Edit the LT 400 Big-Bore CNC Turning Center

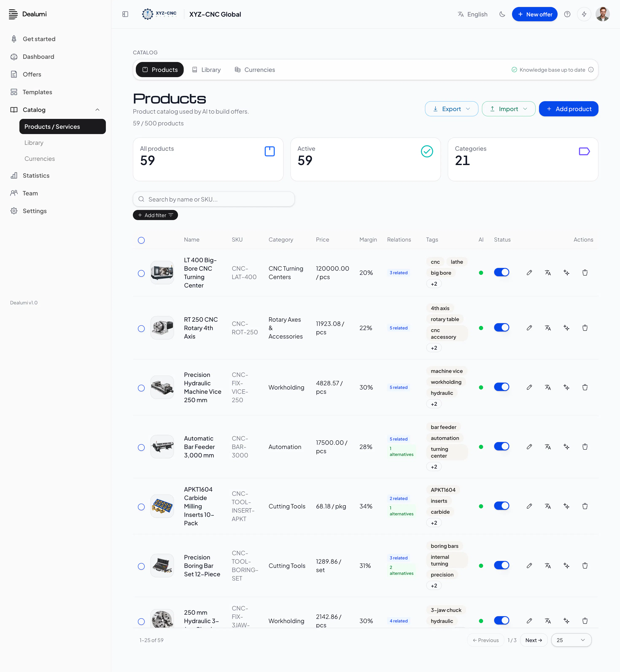(529, 273)
